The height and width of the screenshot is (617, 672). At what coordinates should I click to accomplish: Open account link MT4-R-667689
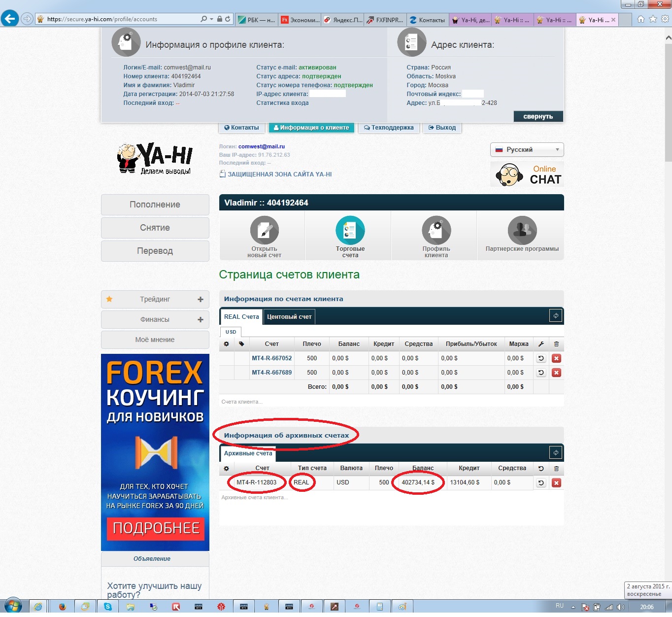tap(272, 373)
